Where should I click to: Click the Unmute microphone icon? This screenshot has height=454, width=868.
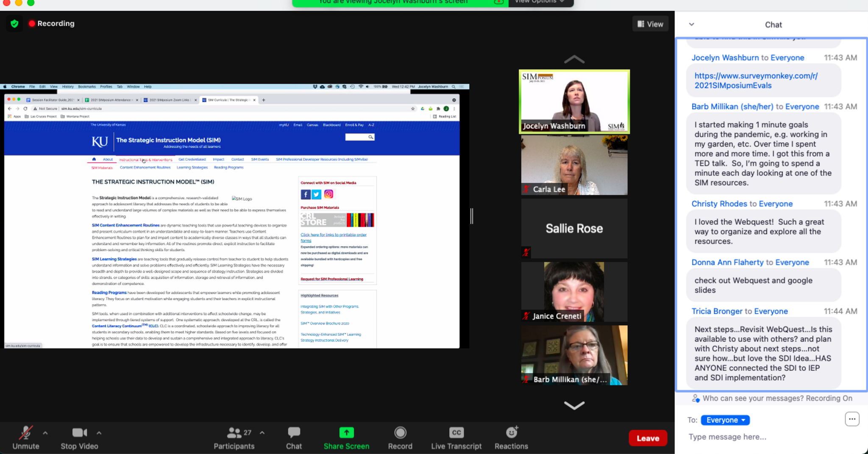tap(26, 433)
